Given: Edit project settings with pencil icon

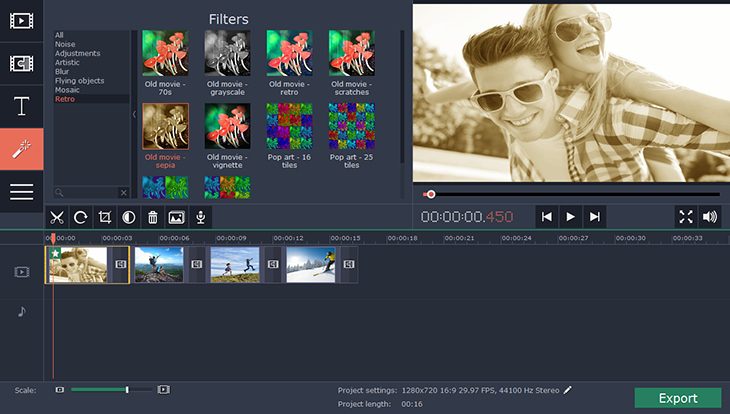Looking at the screenshot, I should click(x=568, y=389).
